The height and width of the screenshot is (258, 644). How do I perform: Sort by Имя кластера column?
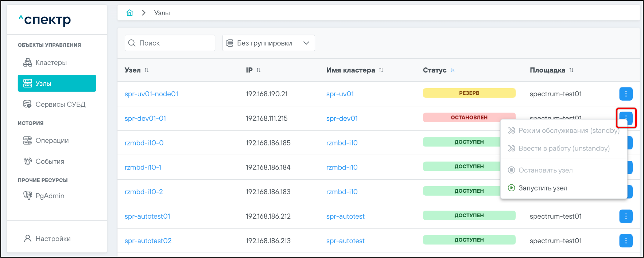pos(381,70)
